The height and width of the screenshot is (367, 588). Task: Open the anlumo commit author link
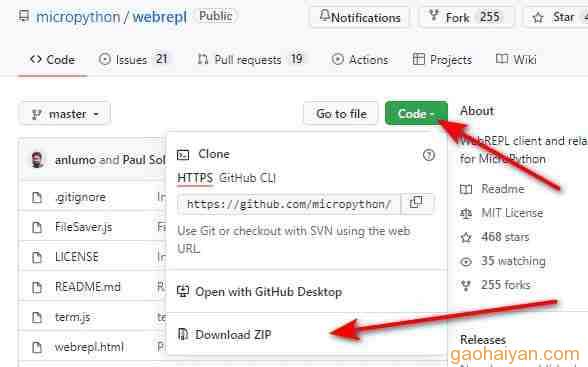tap(75, 160)
